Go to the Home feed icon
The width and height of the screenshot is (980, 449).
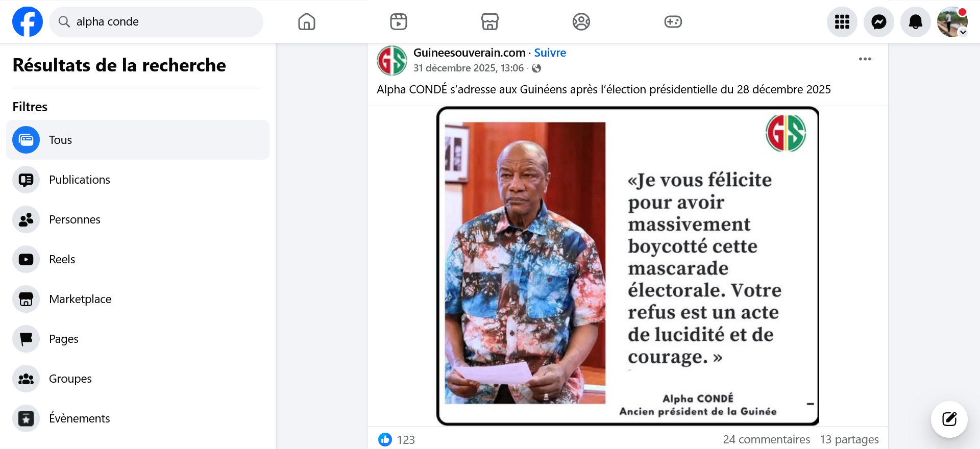[307, 21]
